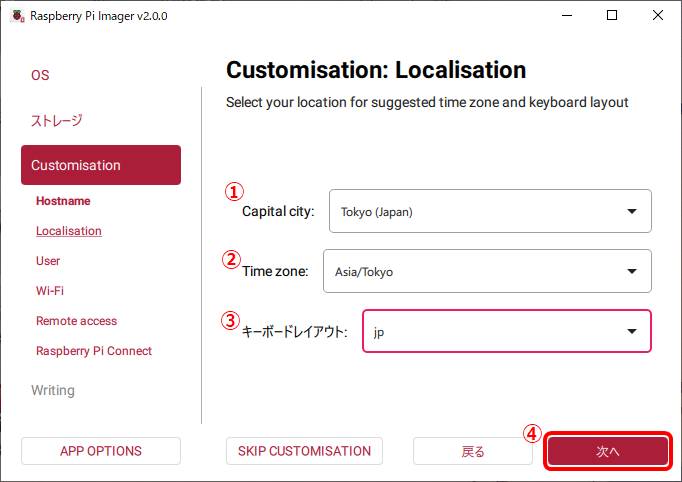Click the Raspberry Pi logo in title bar

coord(16,16)
